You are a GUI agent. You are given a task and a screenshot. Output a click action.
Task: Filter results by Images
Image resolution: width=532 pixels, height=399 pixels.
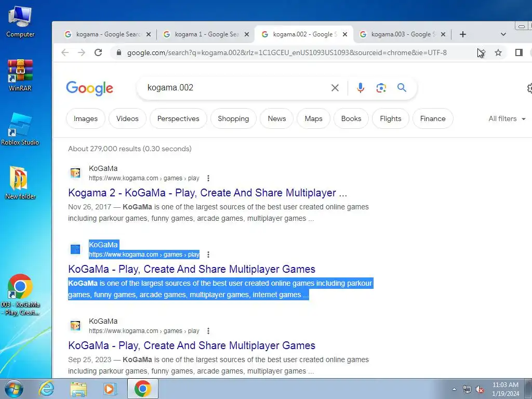pyautogui.click(x=86, y=119)
